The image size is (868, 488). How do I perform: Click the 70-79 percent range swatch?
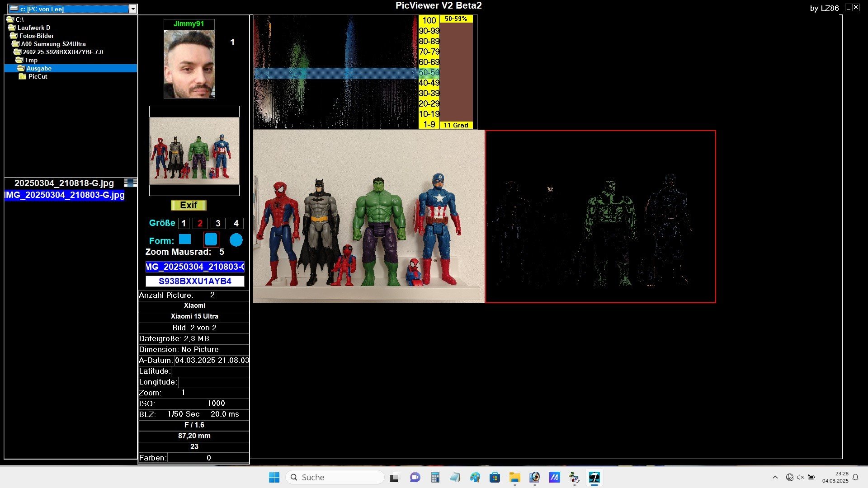point(429,52)
